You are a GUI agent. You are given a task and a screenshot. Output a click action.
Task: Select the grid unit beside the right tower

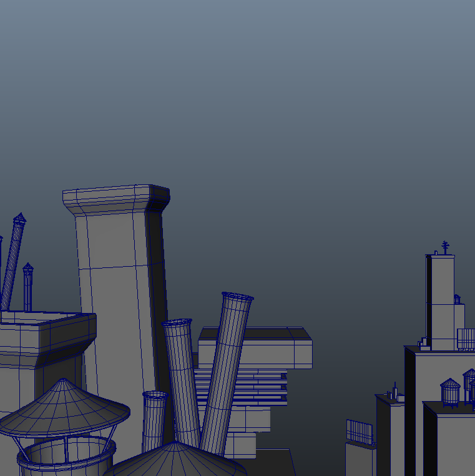[x=466, y=339]
